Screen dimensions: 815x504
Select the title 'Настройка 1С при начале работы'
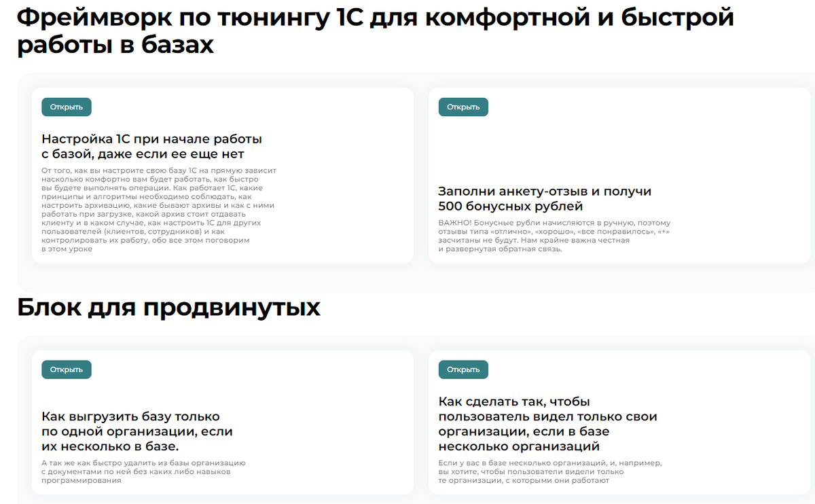pos(151,146)
